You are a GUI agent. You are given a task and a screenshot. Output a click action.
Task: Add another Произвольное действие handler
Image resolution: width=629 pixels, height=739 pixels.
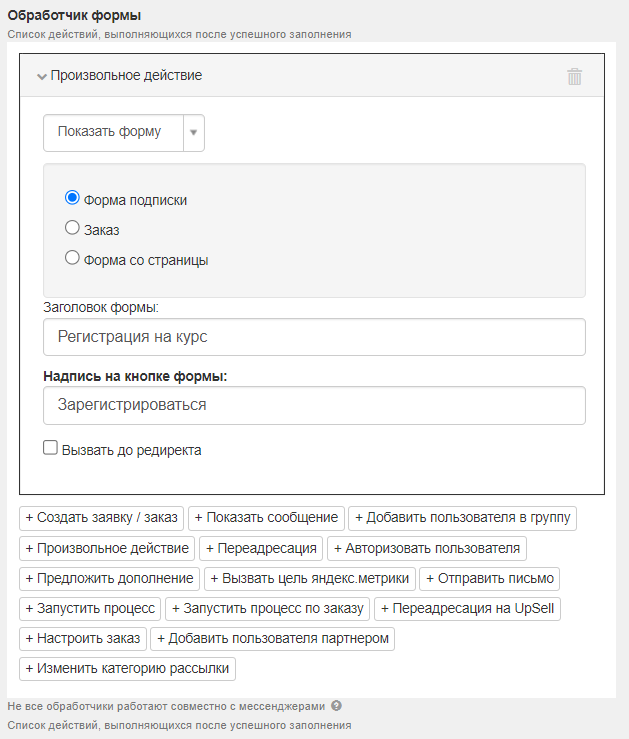click(107, 549)
